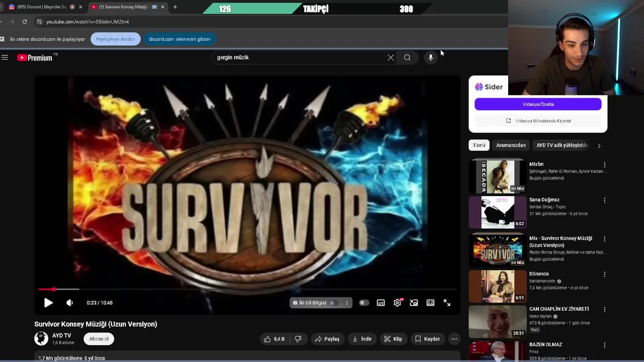Screen dimensions: 644x362
Task: Click video title Survivor Konsey Müziği (Uzun Versiyon)
Action: (96, 324)
